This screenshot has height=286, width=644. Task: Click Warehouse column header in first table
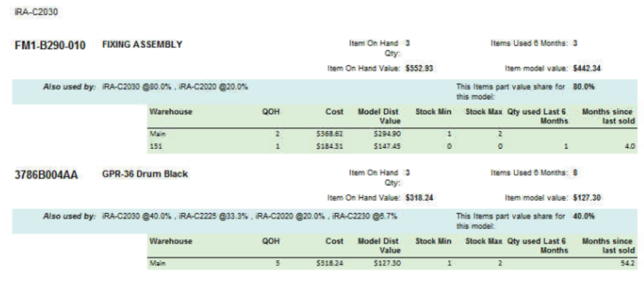tap(171, 112)
